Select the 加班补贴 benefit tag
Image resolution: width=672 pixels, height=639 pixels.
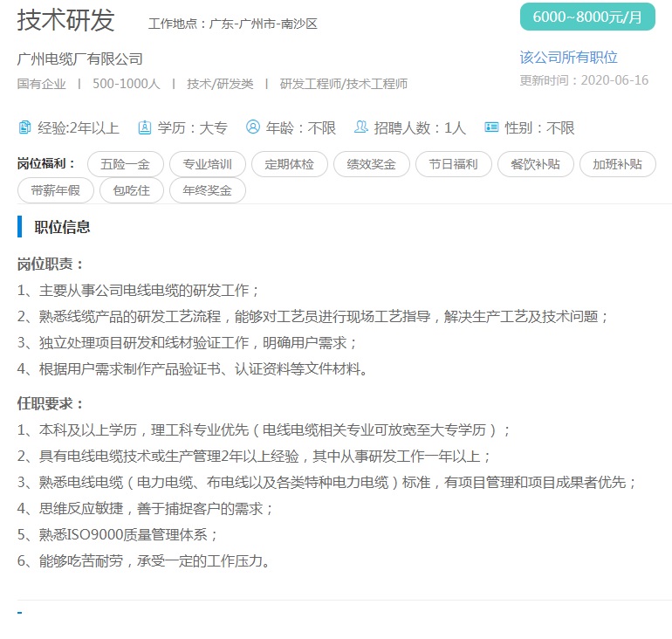(x=618, y=164)
